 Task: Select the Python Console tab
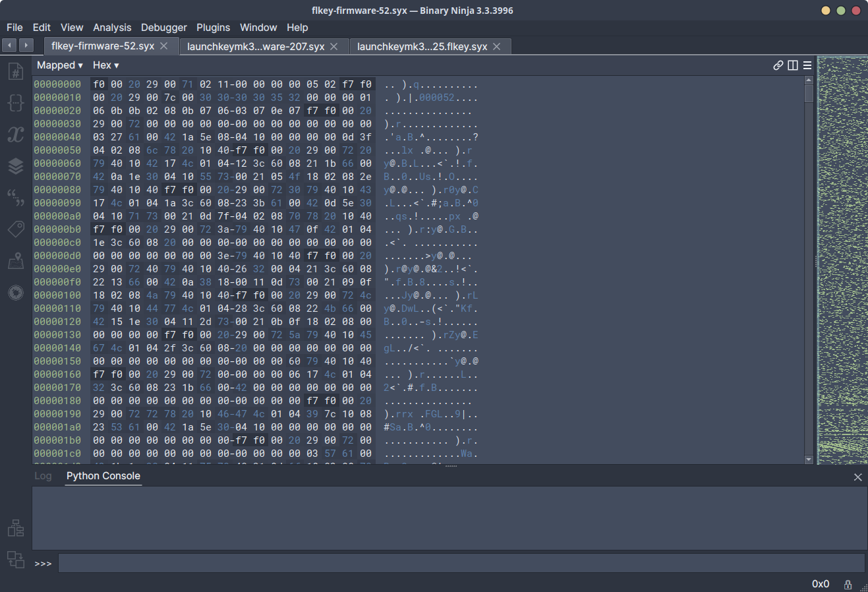[x=103, y=476]
